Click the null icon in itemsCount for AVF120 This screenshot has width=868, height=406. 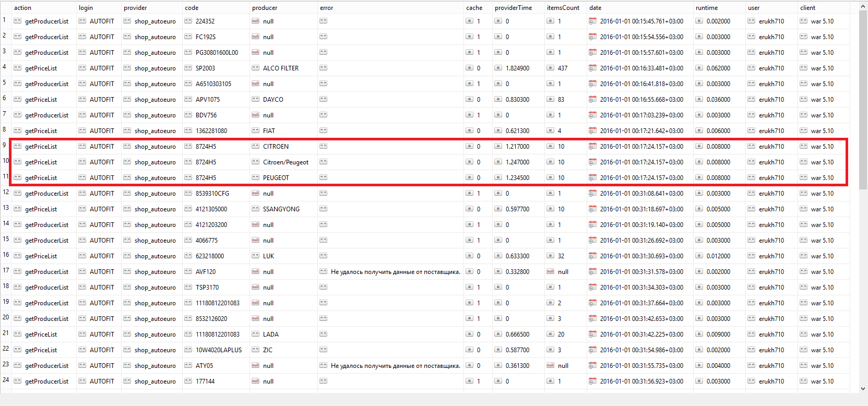pos(550,272)
